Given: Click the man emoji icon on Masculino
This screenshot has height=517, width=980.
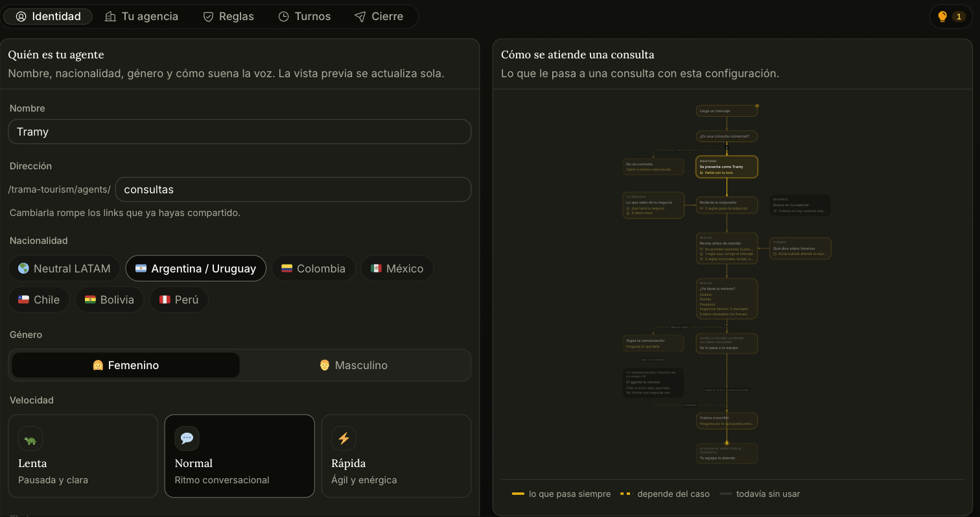Looking at the screenshot, I should (325, 365).
